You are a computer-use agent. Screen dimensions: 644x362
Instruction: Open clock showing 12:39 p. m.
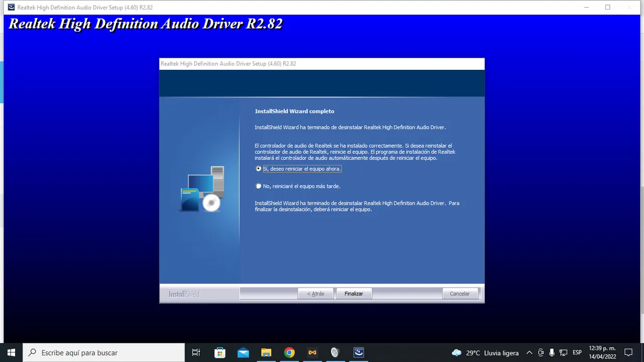pyautogui.click(x=602, y=352)
